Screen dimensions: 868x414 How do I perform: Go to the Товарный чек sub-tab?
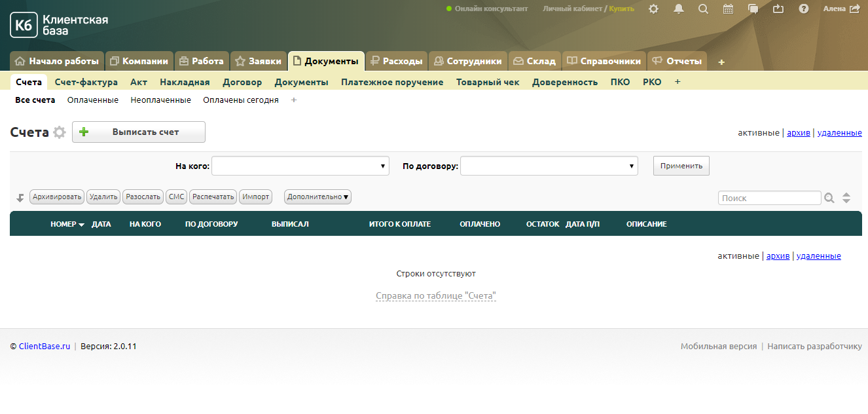click(x=488, y=82)
